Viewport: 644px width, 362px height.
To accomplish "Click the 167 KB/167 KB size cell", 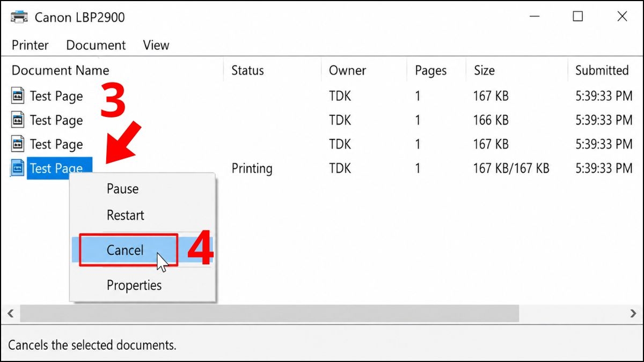I will [x=511, y=168].
